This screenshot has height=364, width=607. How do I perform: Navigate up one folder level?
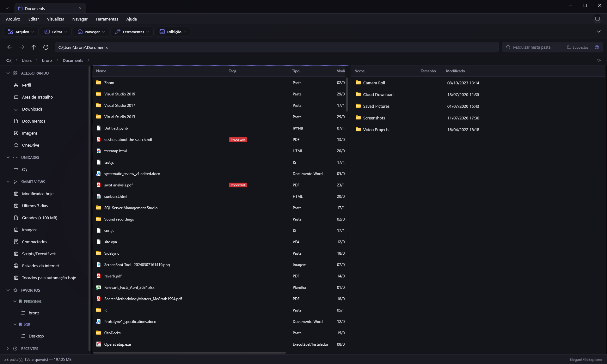pyautogui.click(x=34, y=47)
